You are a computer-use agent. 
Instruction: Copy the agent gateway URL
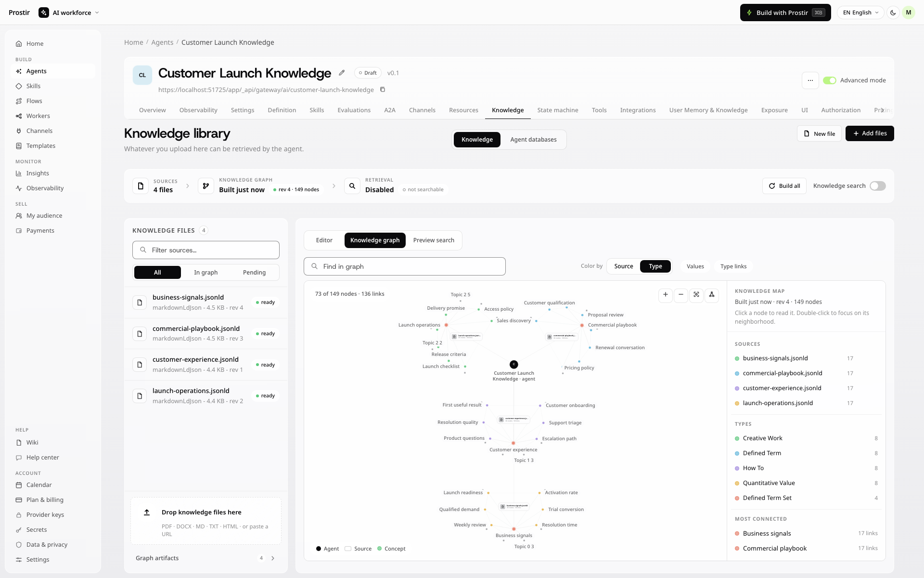383,90
